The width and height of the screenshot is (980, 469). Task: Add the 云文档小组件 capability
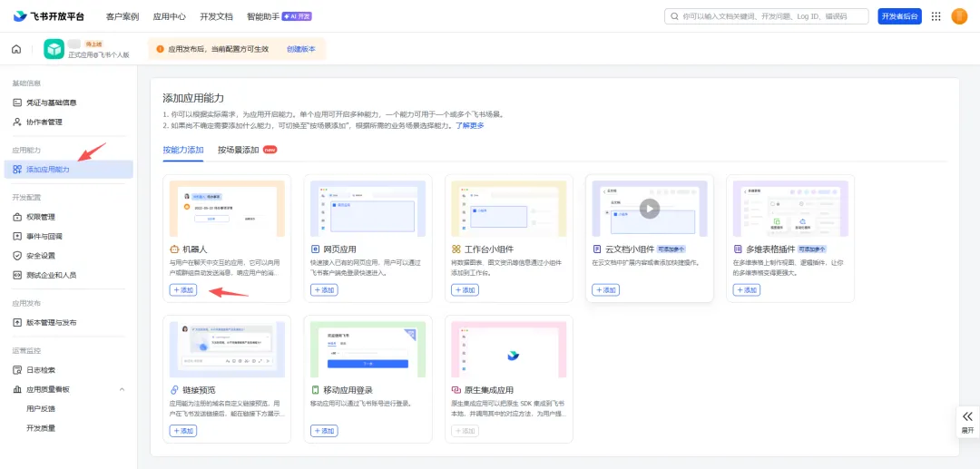[605, 289]
